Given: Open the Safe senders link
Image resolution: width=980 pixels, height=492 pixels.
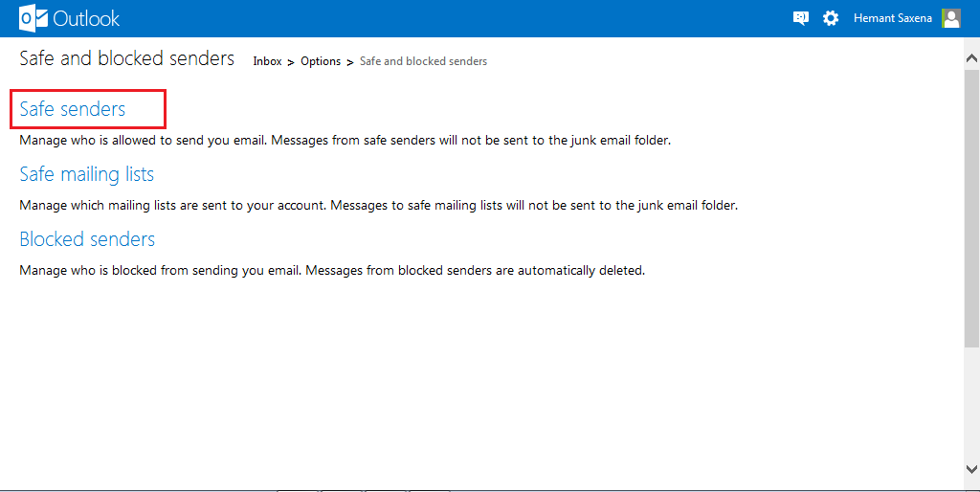Looking at the screenshot, I should 73,109.
